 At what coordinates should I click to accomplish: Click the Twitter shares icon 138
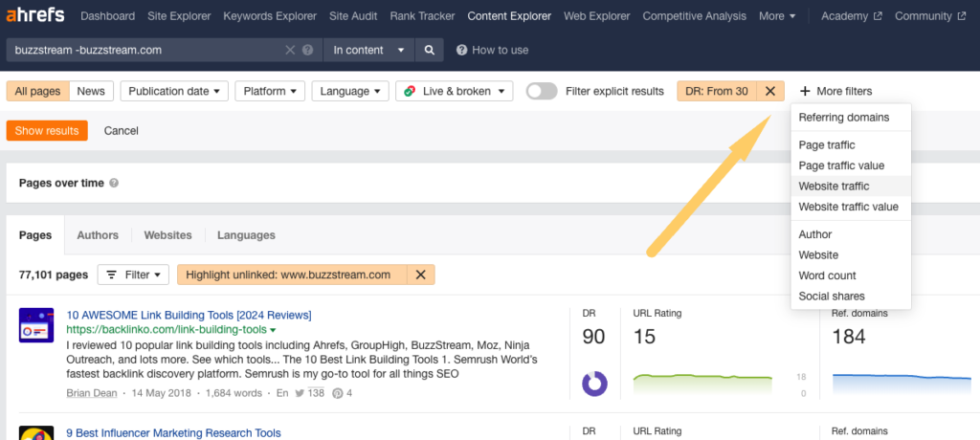[x=300, y=393]
